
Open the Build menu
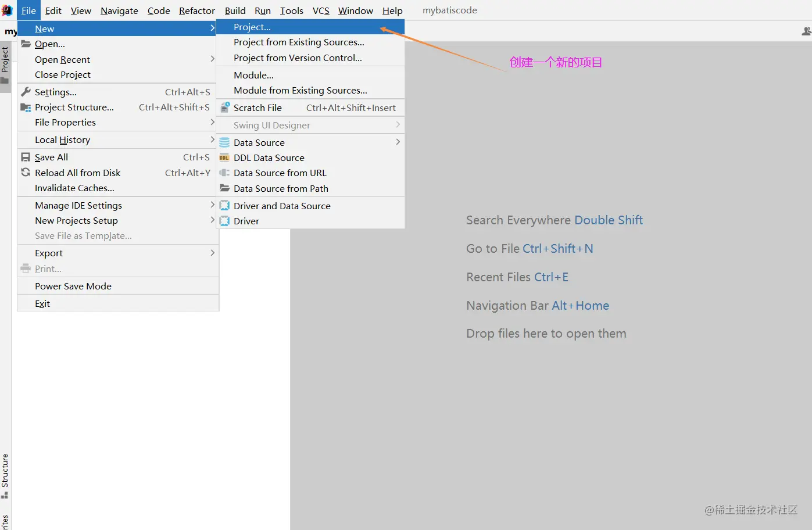235,10
